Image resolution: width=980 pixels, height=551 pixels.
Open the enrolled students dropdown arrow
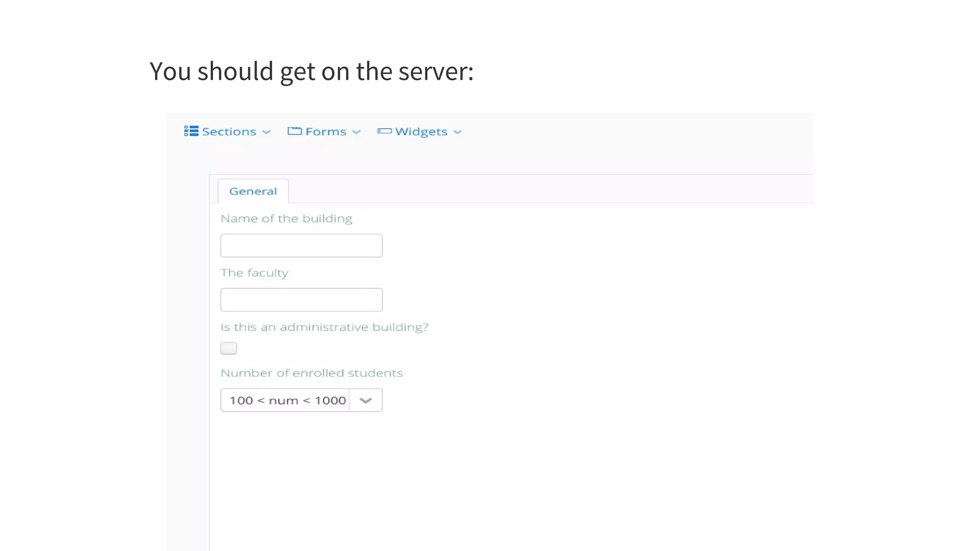coord(366,400)
